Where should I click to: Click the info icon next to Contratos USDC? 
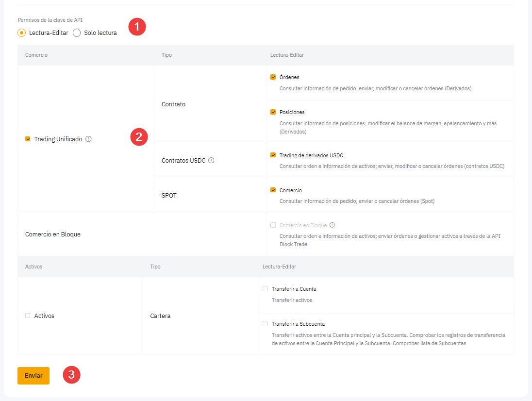click(211, 160)
